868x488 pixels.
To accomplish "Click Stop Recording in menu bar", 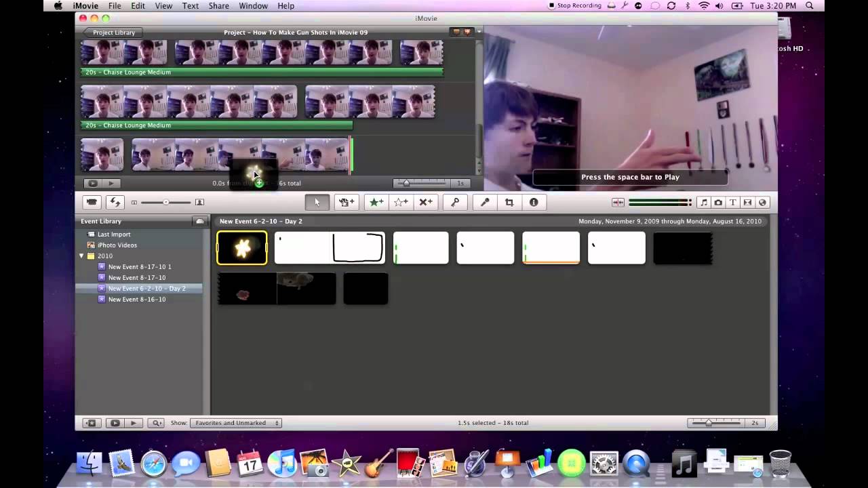I will (x=574, y=6).
